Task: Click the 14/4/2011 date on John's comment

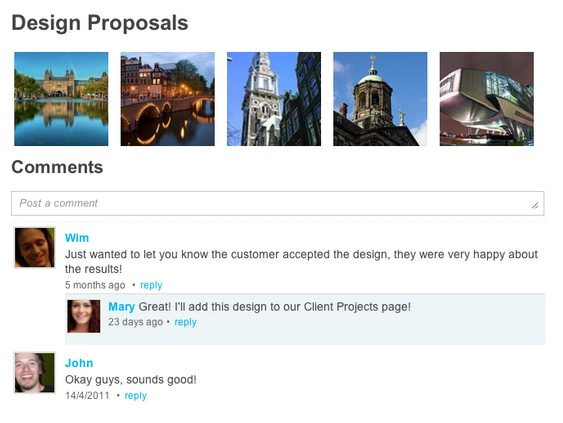Action: (87, 396)
